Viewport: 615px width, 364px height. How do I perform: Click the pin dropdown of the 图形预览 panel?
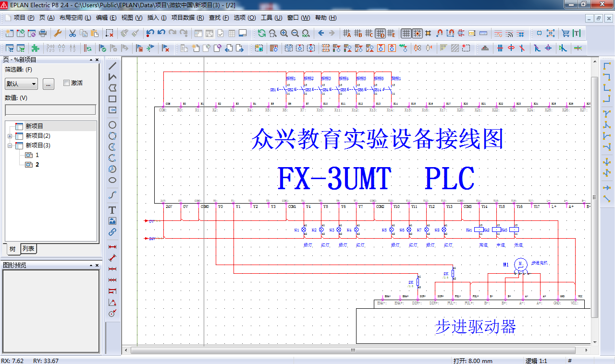click(91, 265)
